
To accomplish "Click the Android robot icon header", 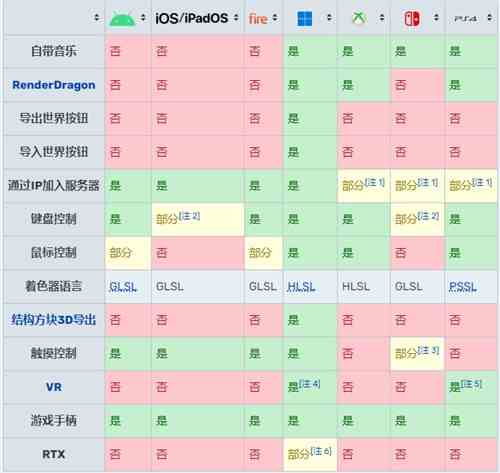I will pyautogui.click(x=122, y=19).
